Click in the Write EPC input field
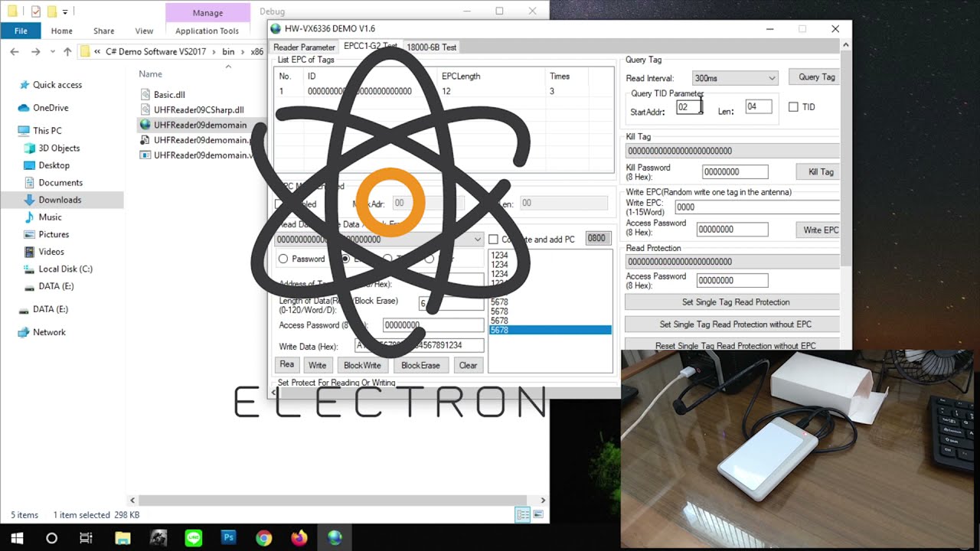Viewport: 980px width, 551px height. (x=756, y=207)
